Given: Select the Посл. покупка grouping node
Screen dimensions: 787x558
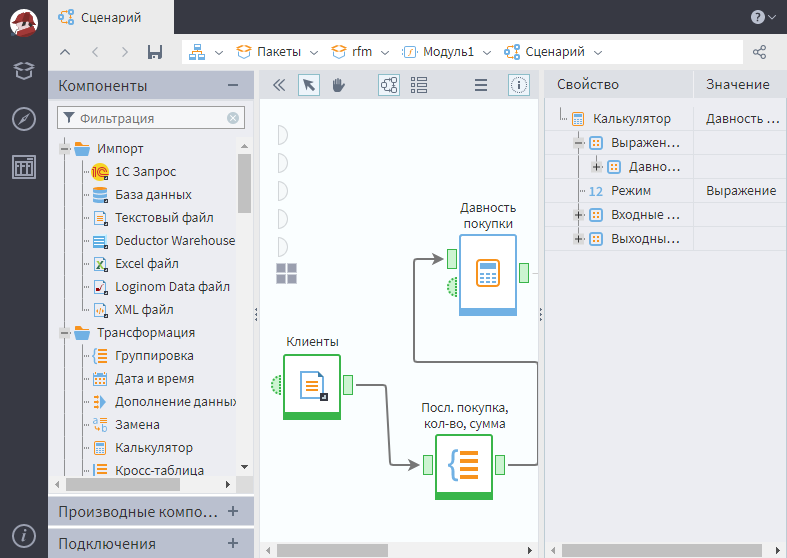Looking at the screenshot, I should pos(464,467).
